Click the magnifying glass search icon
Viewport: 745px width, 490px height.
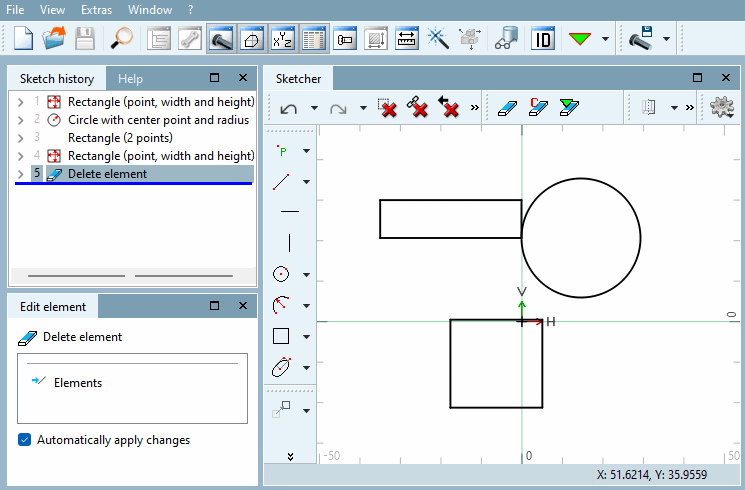[x=121, y=38]
